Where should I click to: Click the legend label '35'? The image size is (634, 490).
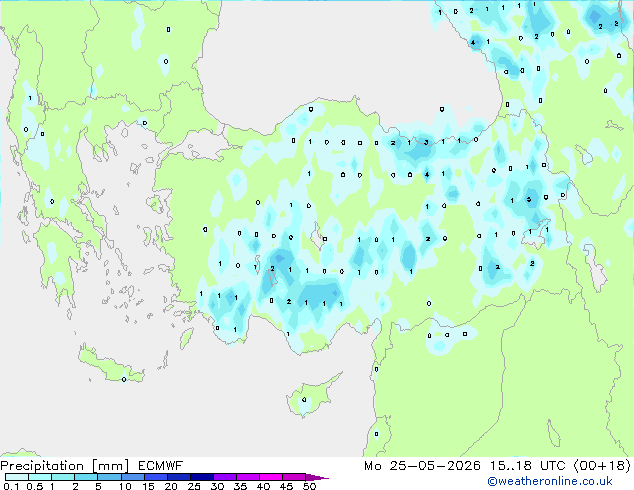pos(240,486)
